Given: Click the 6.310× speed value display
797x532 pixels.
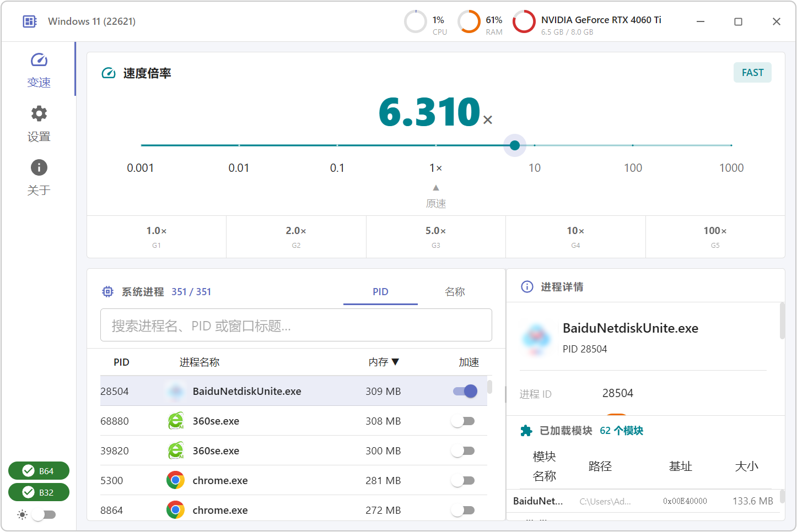Looking at the screenshot, I should 435,112.
